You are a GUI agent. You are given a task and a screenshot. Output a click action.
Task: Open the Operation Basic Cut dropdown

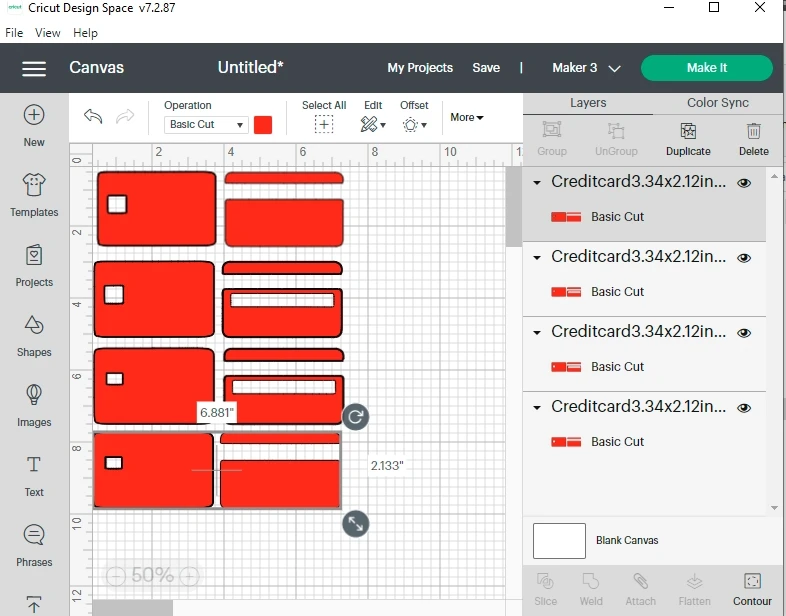(206, 125)
